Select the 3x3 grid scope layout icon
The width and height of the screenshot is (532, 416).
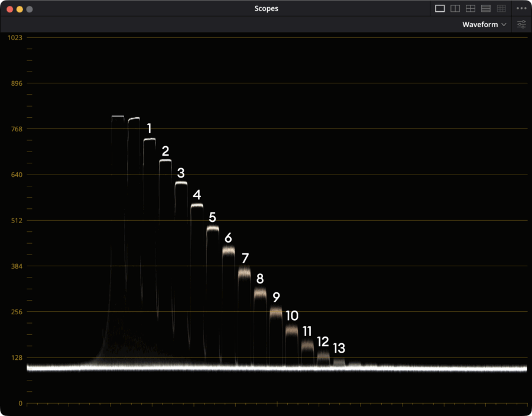pos(501,8)
